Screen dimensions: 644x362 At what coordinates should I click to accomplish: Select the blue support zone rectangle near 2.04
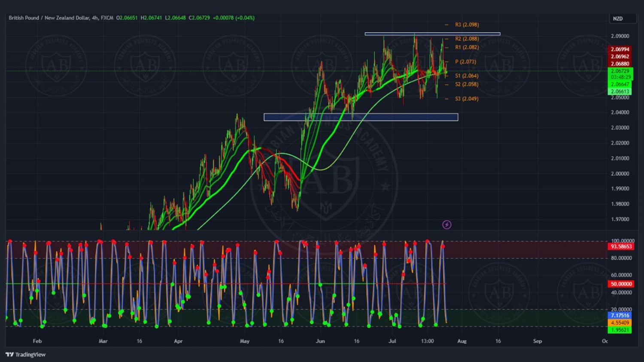click(361, 117)
